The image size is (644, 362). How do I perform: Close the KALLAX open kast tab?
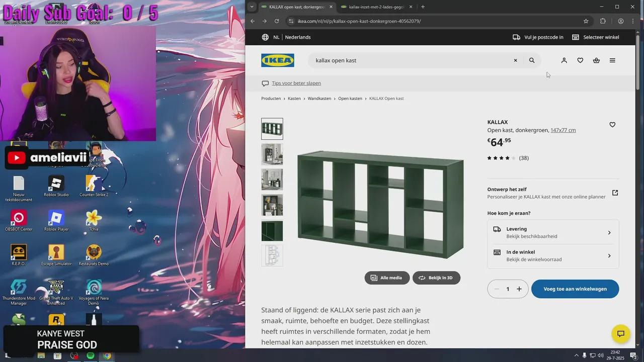[331, 7]
